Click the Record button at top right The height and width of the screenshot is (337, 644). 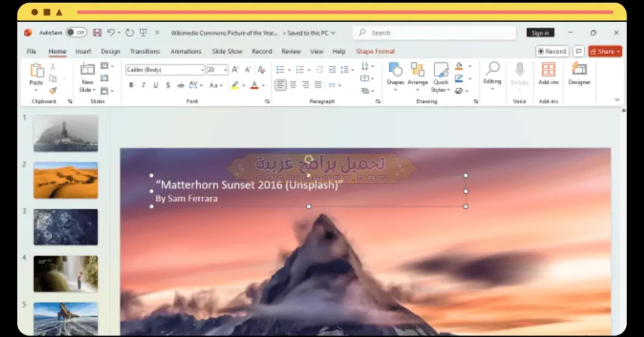pos(552,52)
